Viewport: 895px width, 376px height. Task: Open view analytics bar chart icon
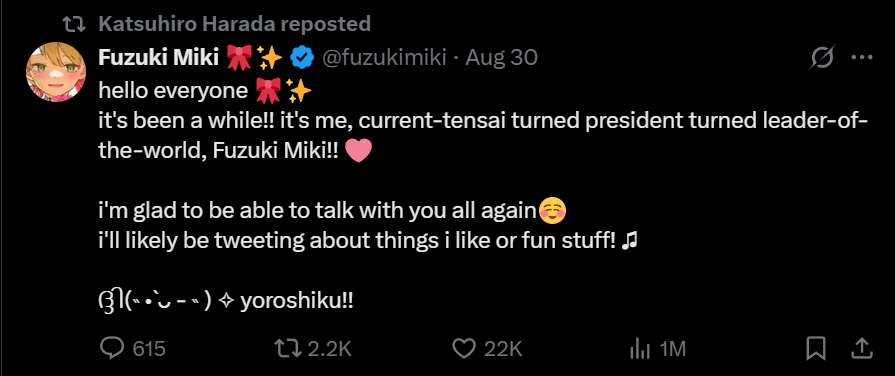click(639, 349)
